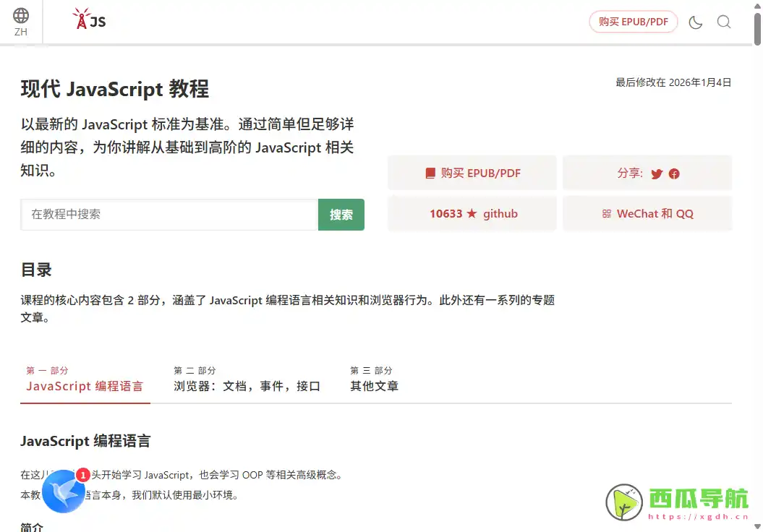This screenshot has width=763, height=532.
Task: Share the tutorial via the Facebook icon
Action: point(673,173)
